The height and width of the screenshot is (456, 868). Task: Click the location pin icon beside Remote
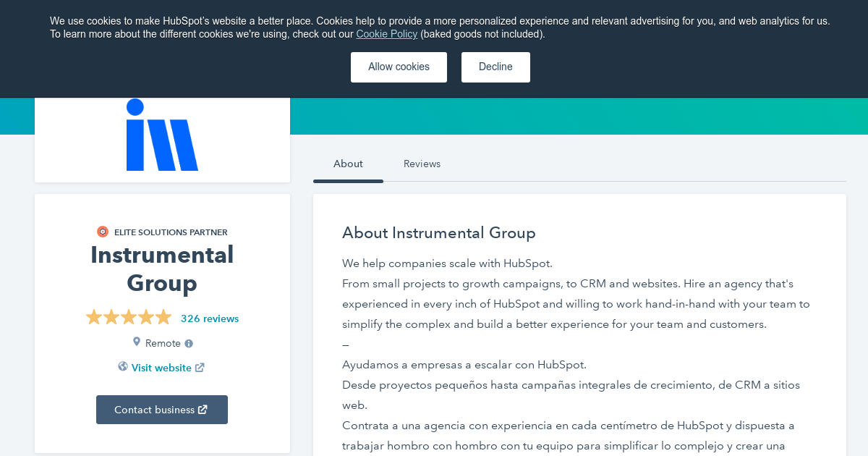[137, 342]
